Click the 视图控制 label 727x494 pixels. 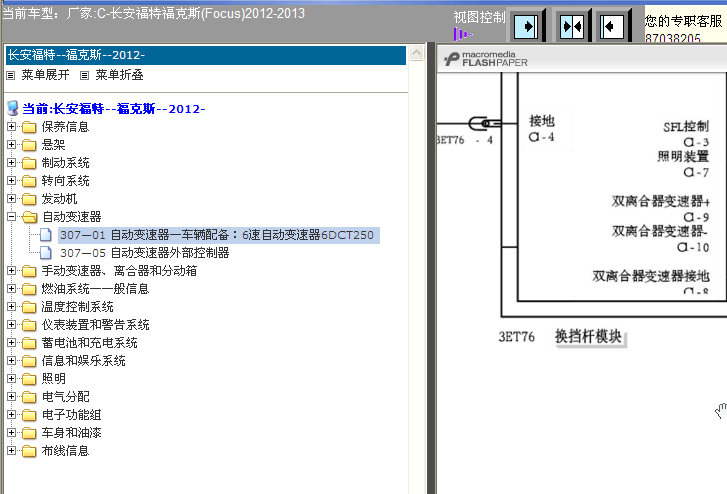point(479,18)
